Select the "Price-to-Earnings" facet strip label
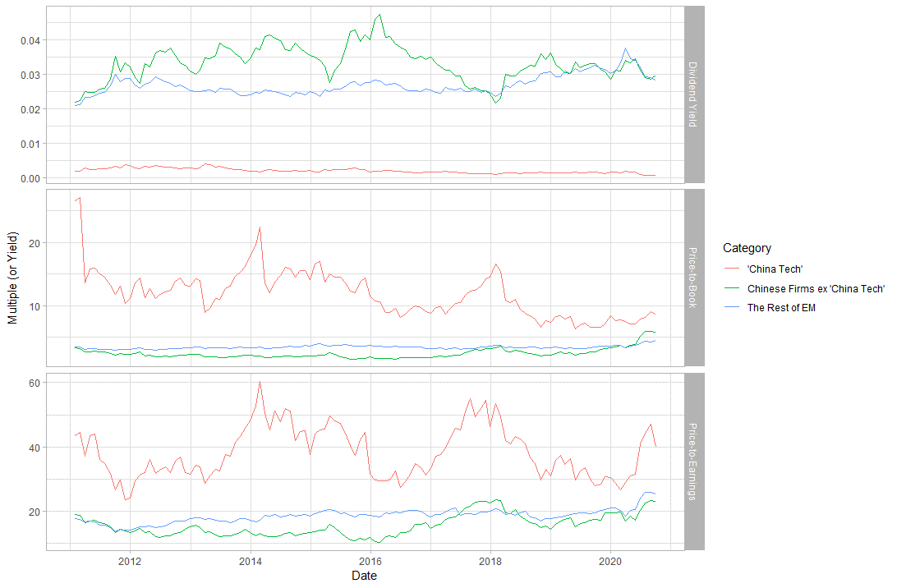This screenshot has height=588, width=897. point(692,462)
